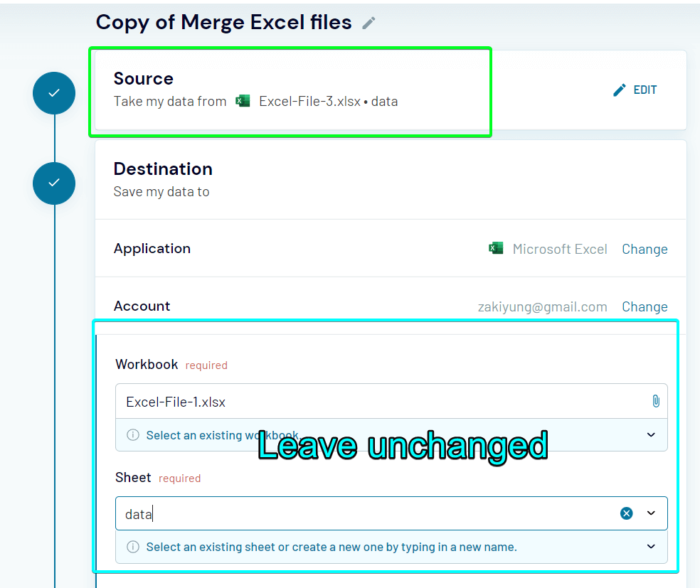Expand the existing workbook suggestion chevron

click(651, 434)
